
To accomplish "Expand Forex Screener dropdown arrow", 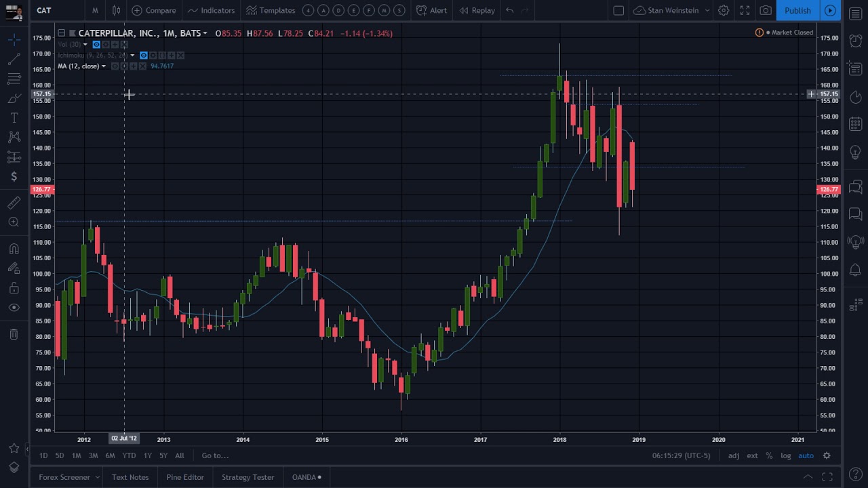I will [97, 477].
